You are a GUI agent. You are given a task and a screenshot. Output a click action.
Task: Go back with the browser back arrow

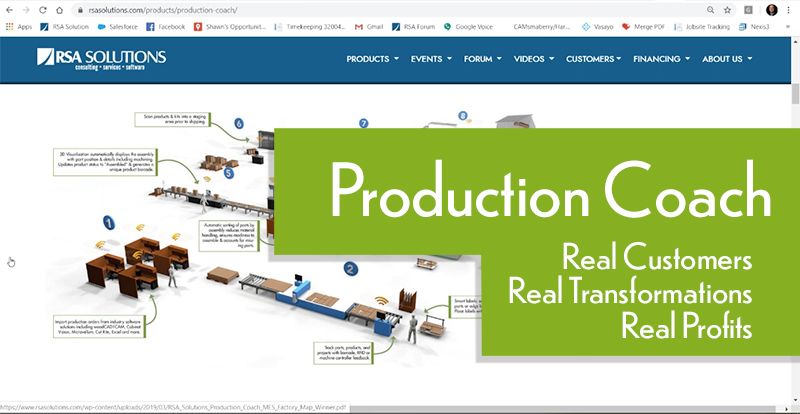(9, 10)
